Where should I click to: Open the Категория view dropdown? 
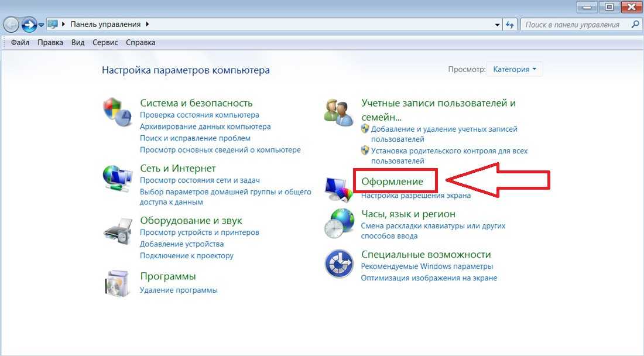click(x=515, y=70)
